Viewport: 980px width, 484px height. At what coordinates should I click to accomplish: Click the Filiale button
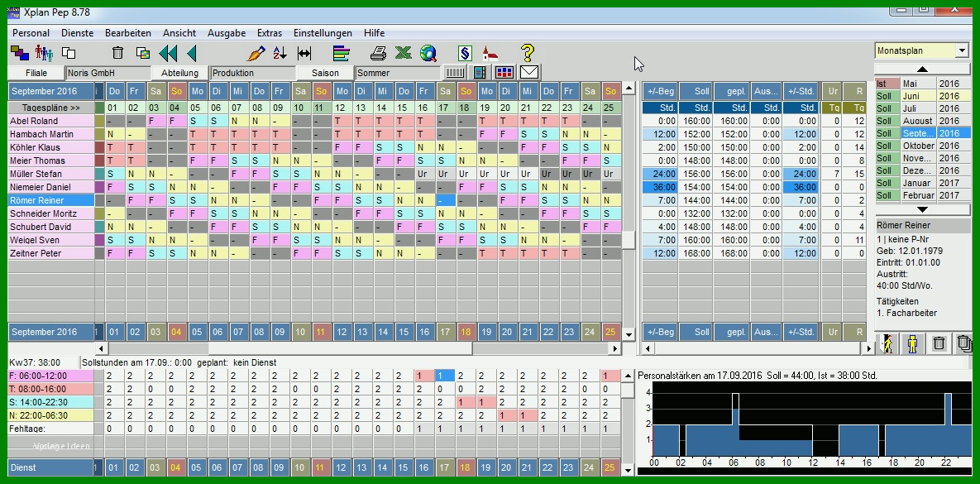[x=36, y=73]
